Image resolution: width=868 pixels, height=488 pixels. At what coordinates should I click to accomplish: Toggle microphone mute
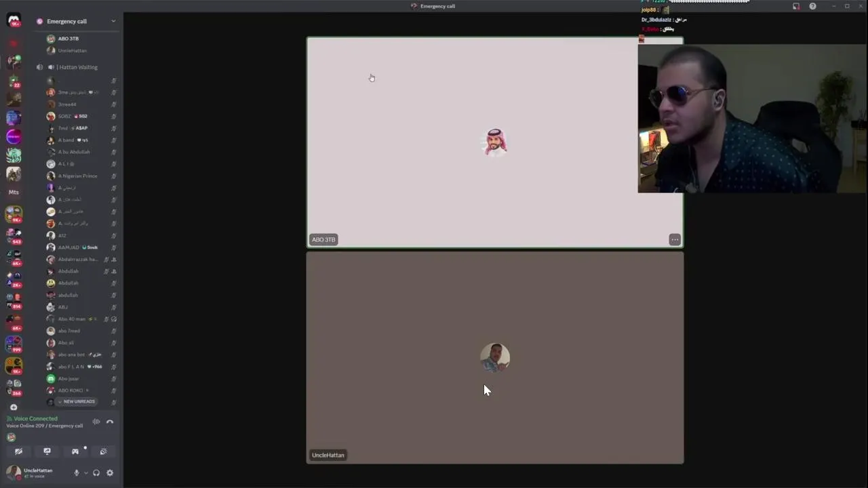pyautogui.click(x=77, y=473)
